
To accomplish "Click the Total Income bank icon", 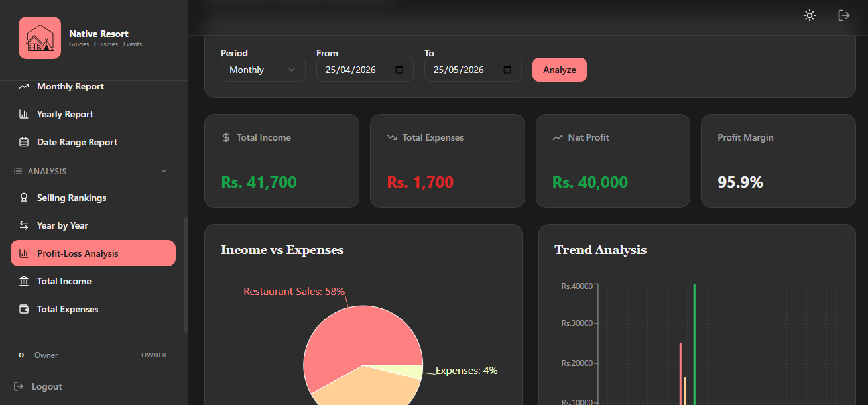I will [24, 281].
